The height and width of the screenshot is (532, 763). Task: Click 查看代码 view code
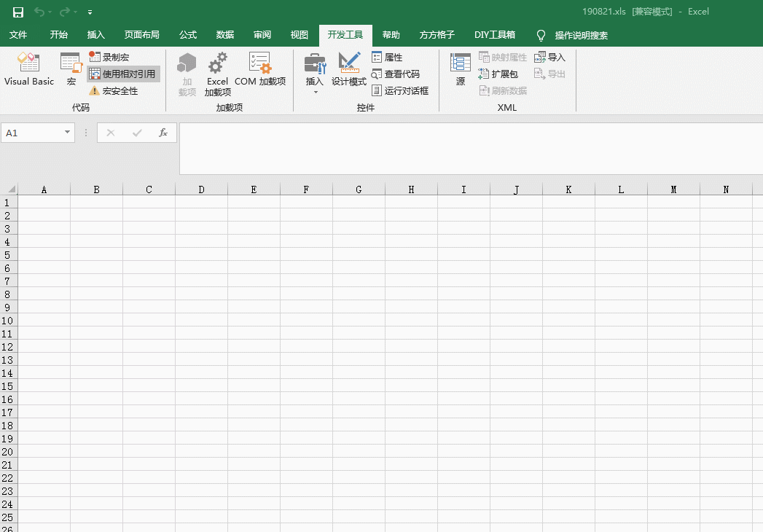tap(396, 74)
